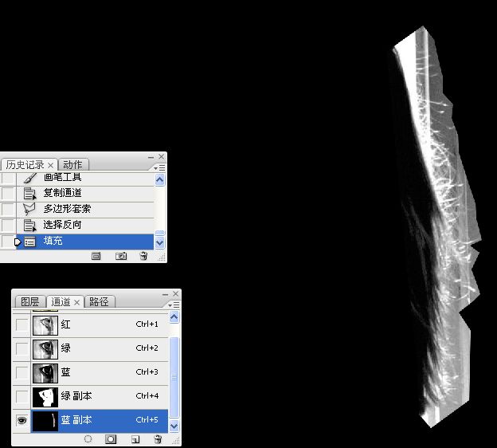
Task: Click the 红 channel thumbnail
Action: (x=45, y=325)
